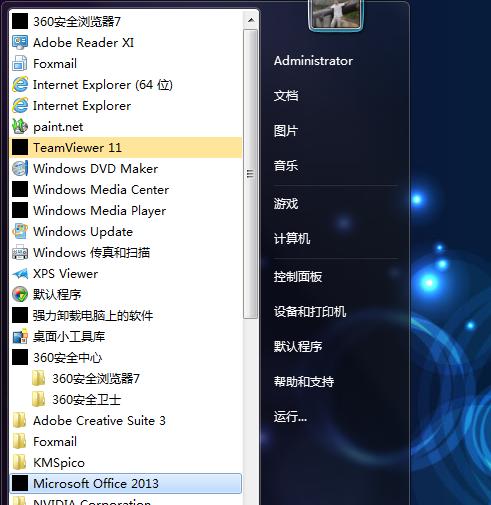The width and height of the screenshot is (491, 505).
Task: Open Windows Media Player
Action: point(126,211)
